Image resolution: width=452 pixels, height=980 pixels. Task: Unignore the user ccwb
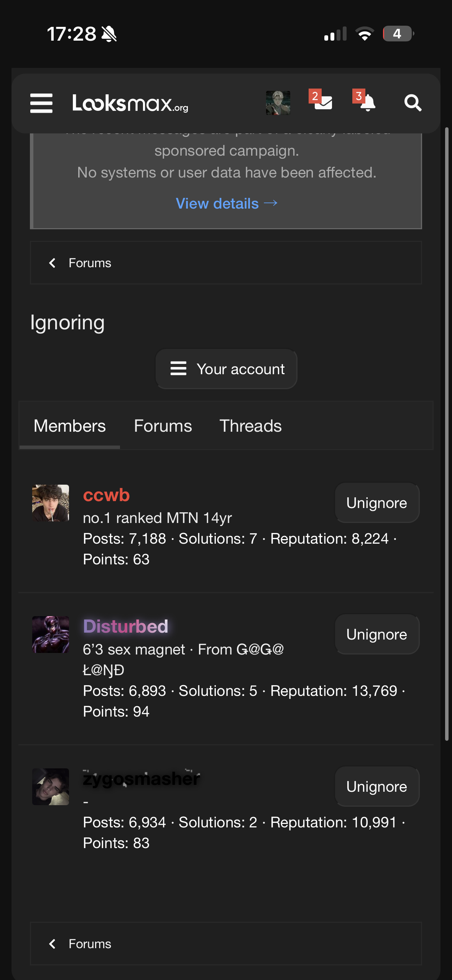(376, 503)
